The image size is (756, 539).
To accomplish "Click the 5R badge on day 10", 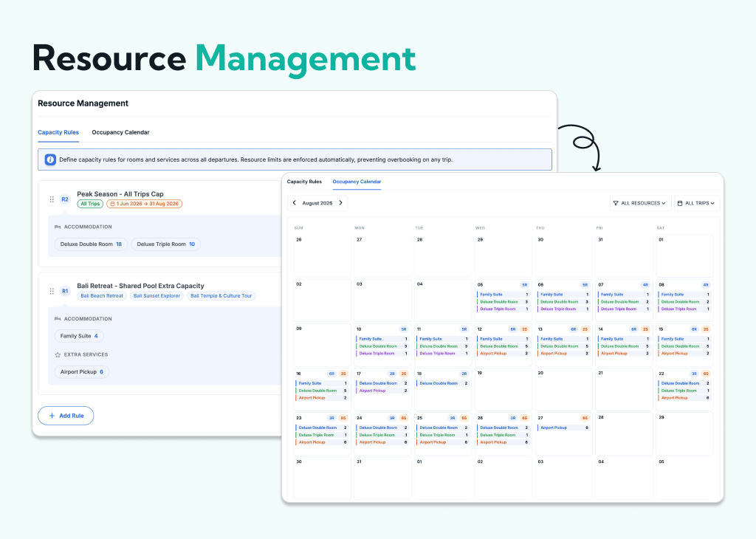I will point(404,329).
